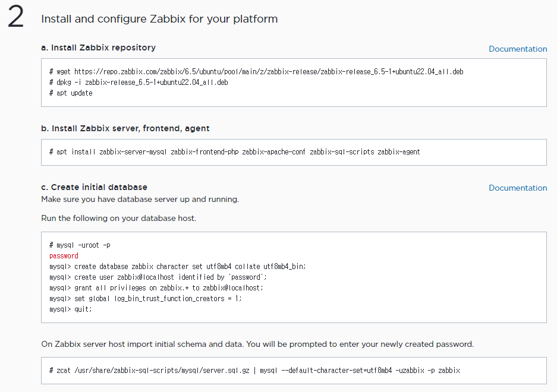Viewport: 557px width, 392px height.
Task: Click the mysql quit; line
Action: 71,309
